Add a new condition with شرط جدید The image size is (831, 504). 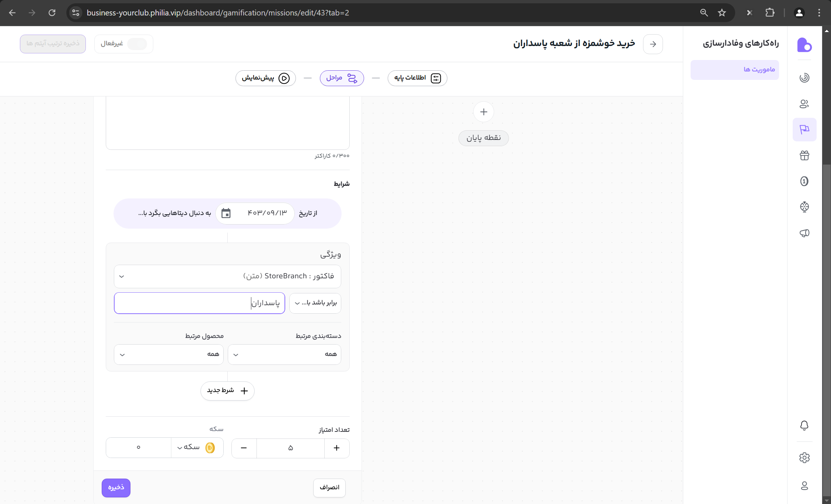pos(227,391)
